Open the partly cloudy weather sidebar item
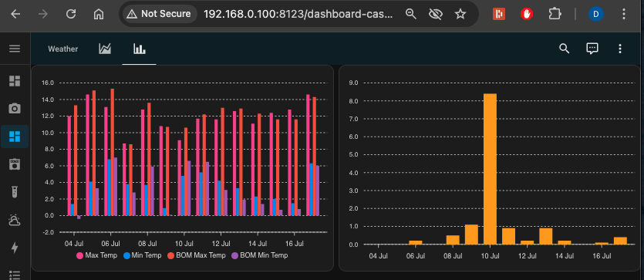The height and width of the screenshot is (280, 644). point(15,220)
